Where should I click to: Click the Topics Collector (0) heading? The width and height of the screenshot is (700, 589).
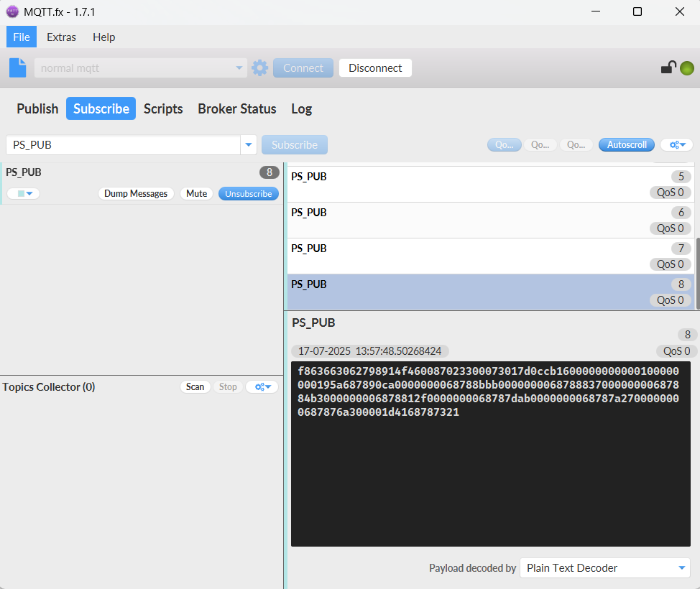click(x=49, y=387)
